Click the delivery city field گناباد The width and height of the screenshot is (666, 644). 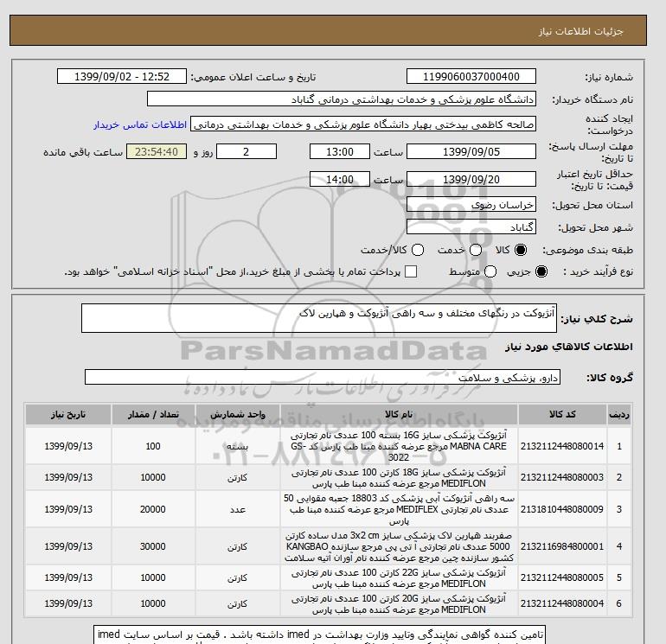click(471, 227)
